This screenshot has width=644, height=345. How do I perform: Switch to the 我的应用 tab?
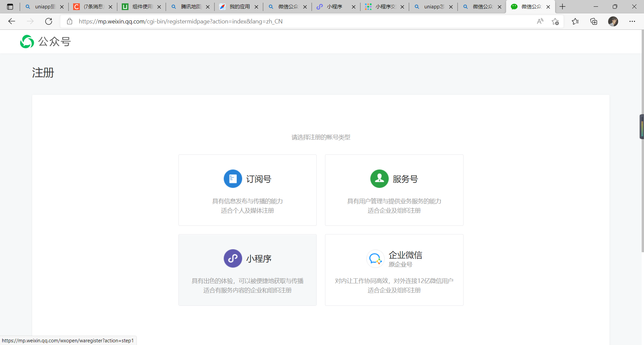pos(239,6)
